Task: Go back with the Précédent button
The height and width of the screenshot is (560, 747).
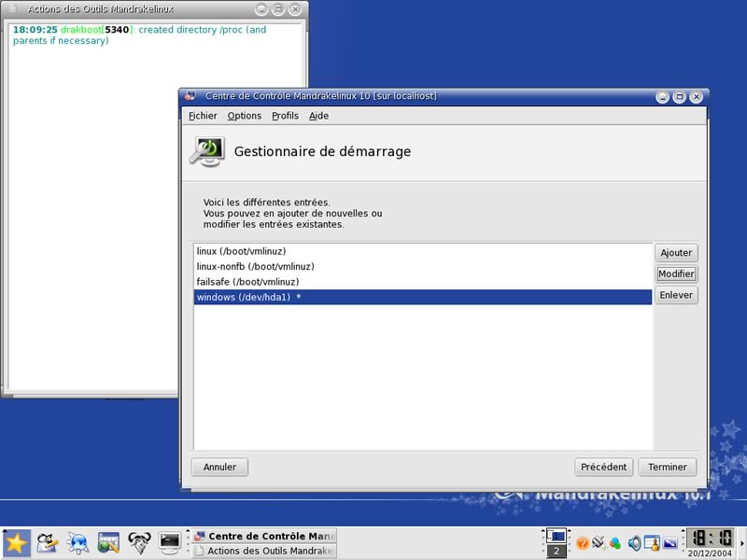Action: [603, 468]
